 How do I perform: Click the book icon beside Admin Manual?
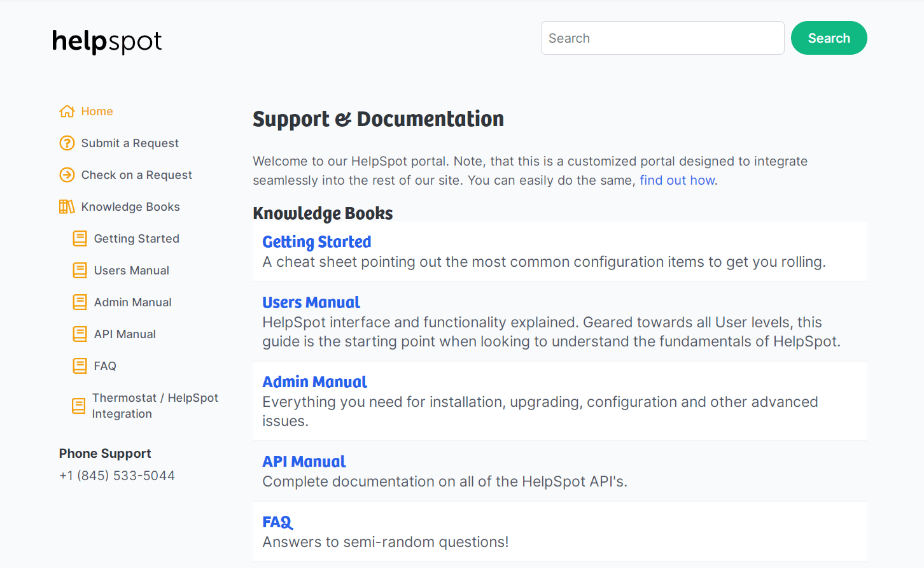(x=80, y=302)
